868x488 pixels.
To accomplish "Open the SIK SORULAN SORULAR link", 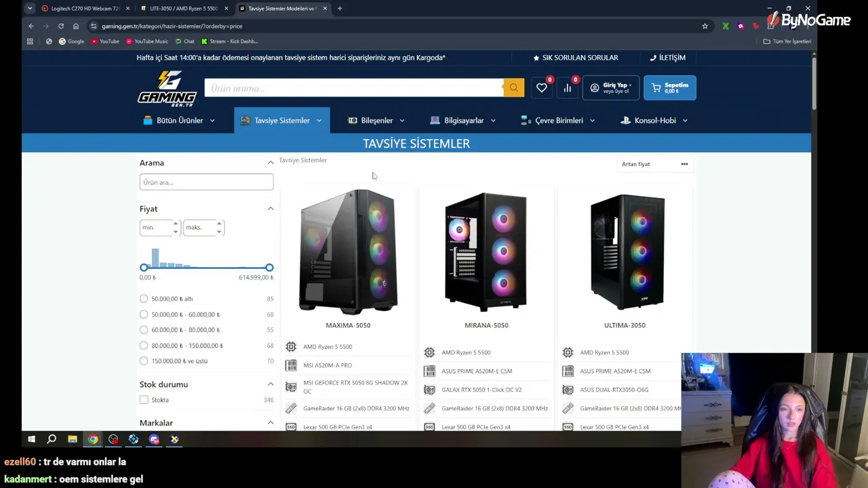I will (576, 58).
